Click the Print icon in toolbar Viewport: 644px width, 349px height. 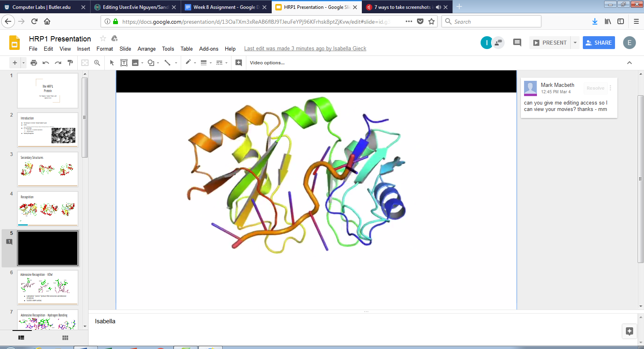[x=34, y=63]
